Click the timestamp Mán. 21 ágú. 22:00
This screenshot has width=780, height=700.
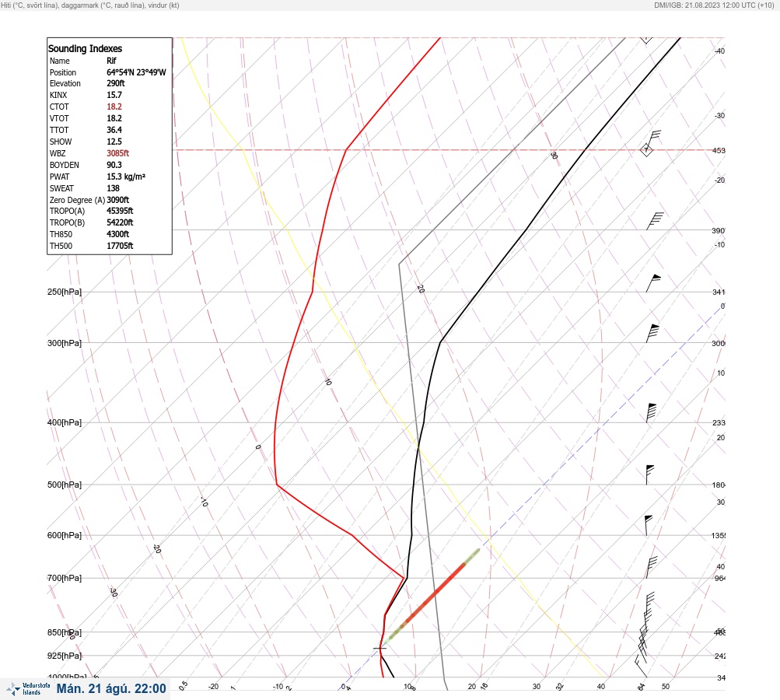click(x=111, y=688)
